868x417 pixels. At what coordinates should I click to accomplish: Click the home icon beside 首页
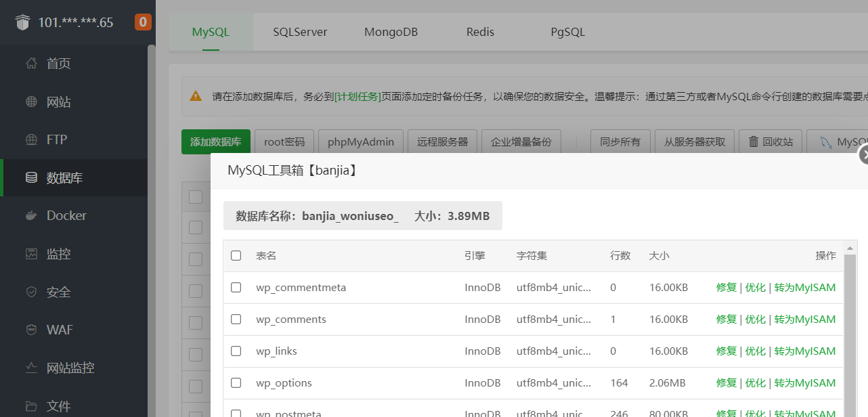click(31, 64)
